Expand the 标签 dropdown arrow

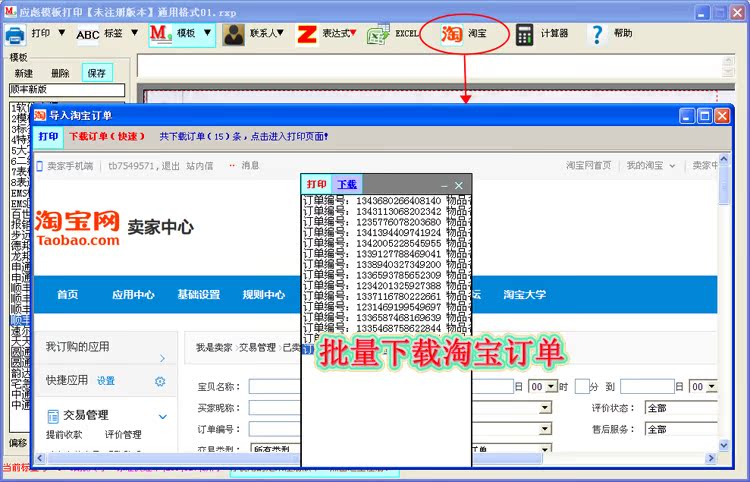pyautogui.click(x=134, y=33)
